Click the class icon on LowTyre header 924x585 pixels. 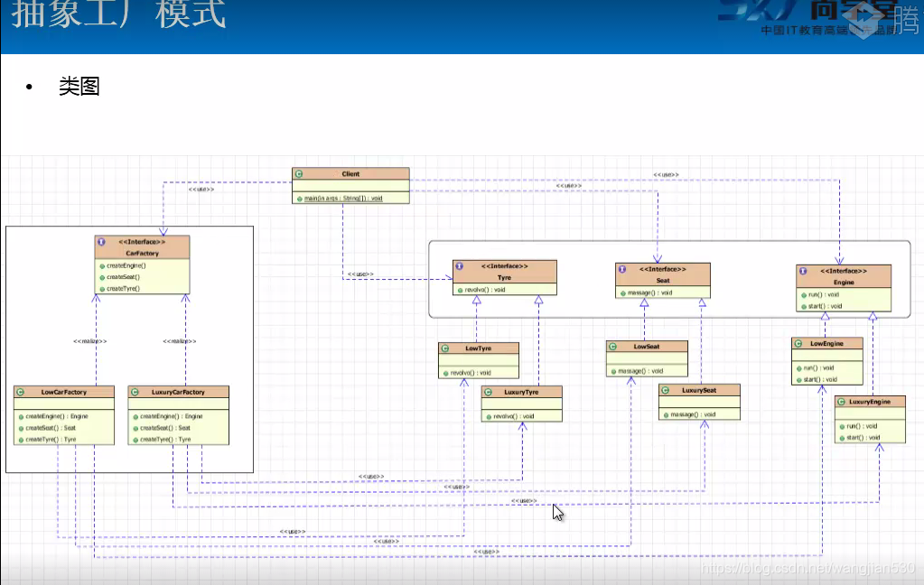445,348
